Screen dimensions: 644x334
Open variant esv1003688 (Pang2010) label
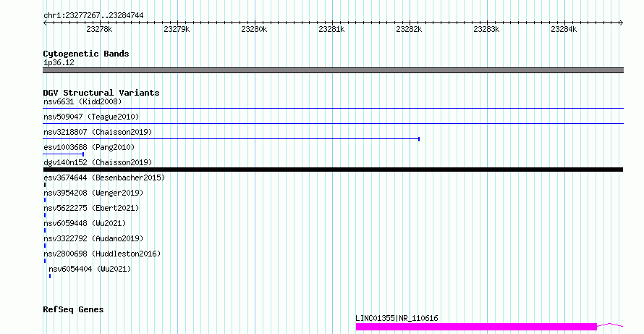tap(89, 147)
